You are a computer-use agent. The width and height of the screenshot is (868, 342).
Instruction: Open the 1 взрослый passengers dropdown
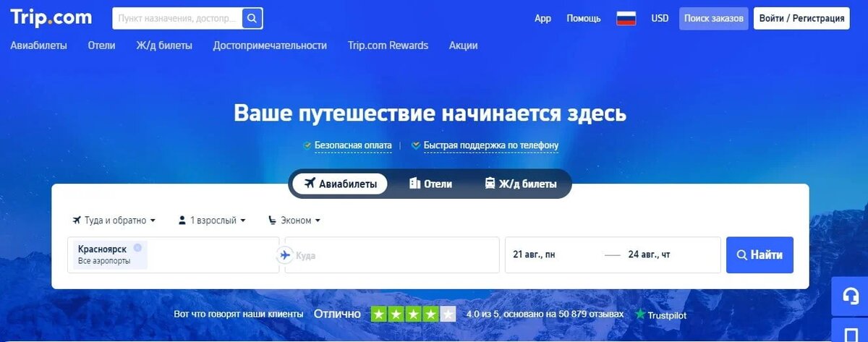tap(211, 221)
